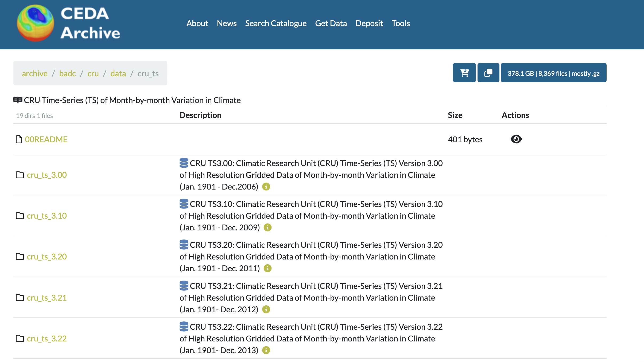View the 00README file with the eye icon
This screenshot has width=644, height=362.
[x=516, y=139]
